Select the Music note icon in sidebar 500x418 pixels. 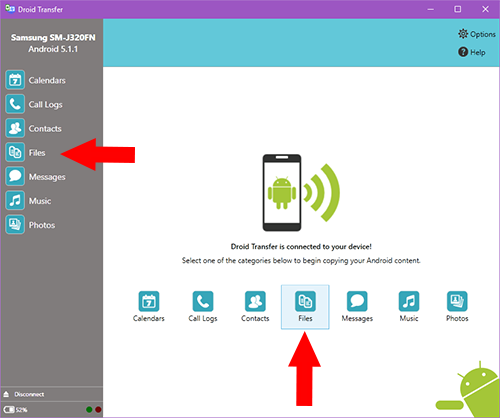click(15, 200)
